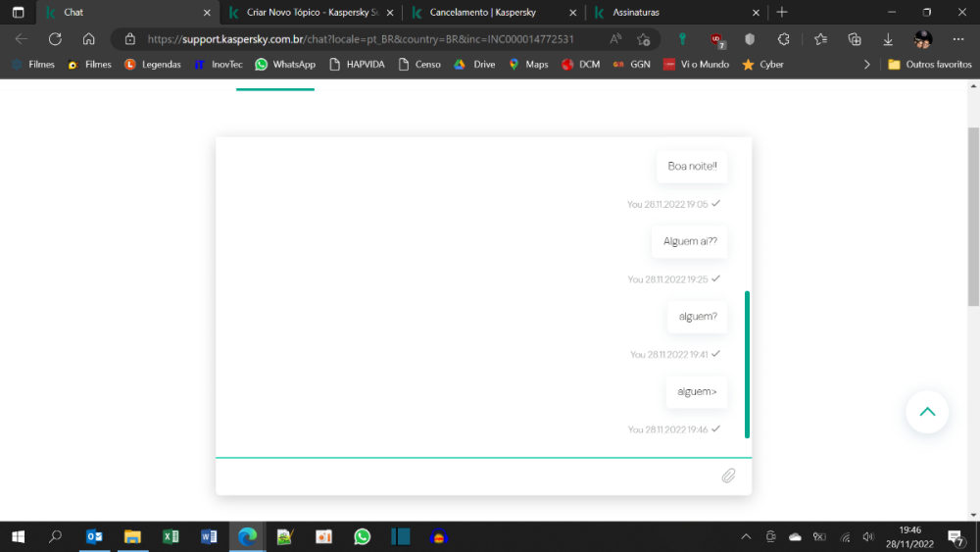Open browser Collections

click(x=855, y=39)
